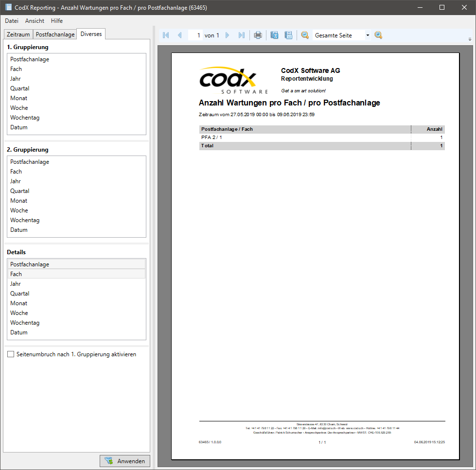Zoom into the report preview
The width and height of the screenshot is (476, 470).
378,35
